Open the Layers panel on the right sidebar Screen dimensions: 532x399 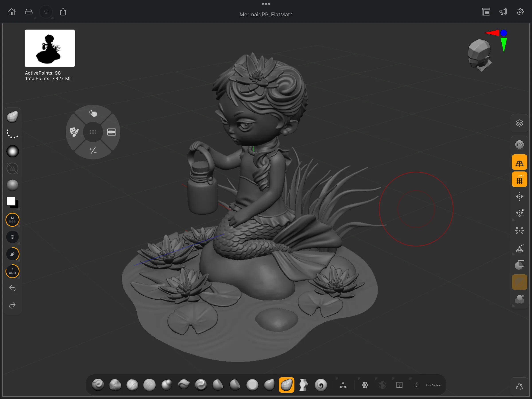tap(520, 123)
